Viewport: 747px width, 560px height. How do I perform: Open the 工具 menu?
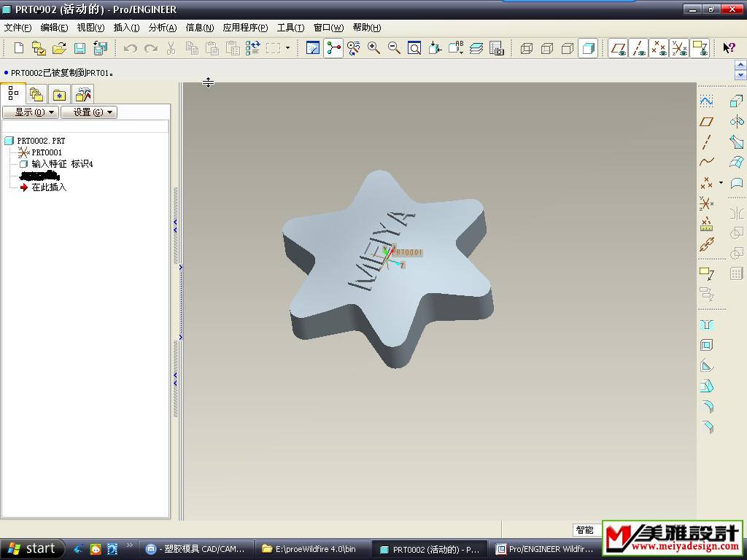(x=290, y=28)
